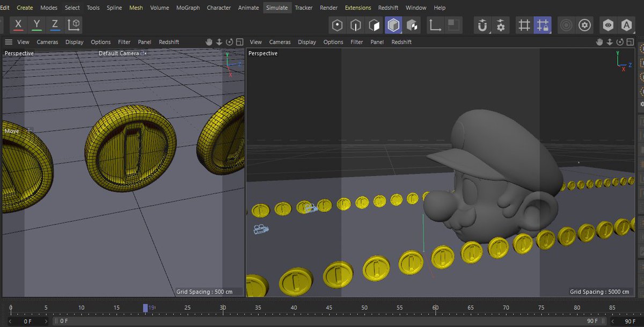Viewport: 644px width, 327px height.
Task: Click the end frame 90 F field at far right
Action: pyautogui.click(x=630, y=321)
